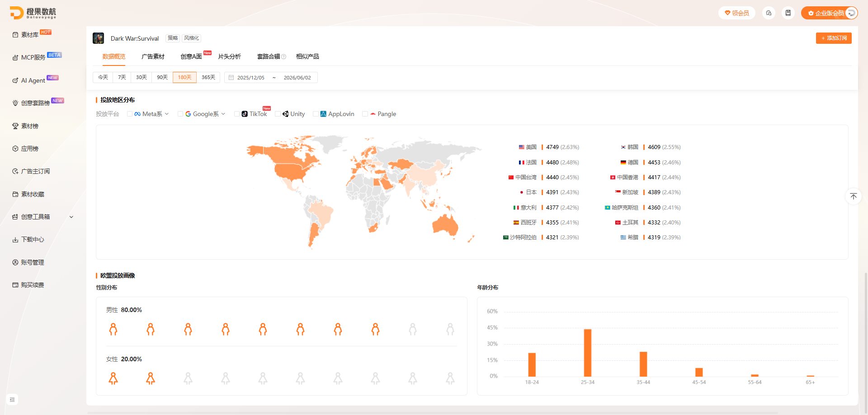Open the help manual book icon

click(x=788, y=13)
